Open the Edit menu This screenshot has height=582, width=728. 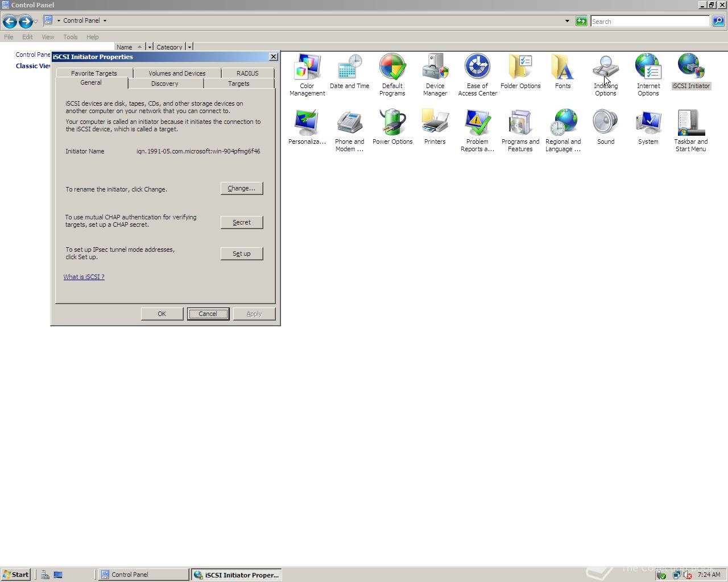(x=27, y=37)
